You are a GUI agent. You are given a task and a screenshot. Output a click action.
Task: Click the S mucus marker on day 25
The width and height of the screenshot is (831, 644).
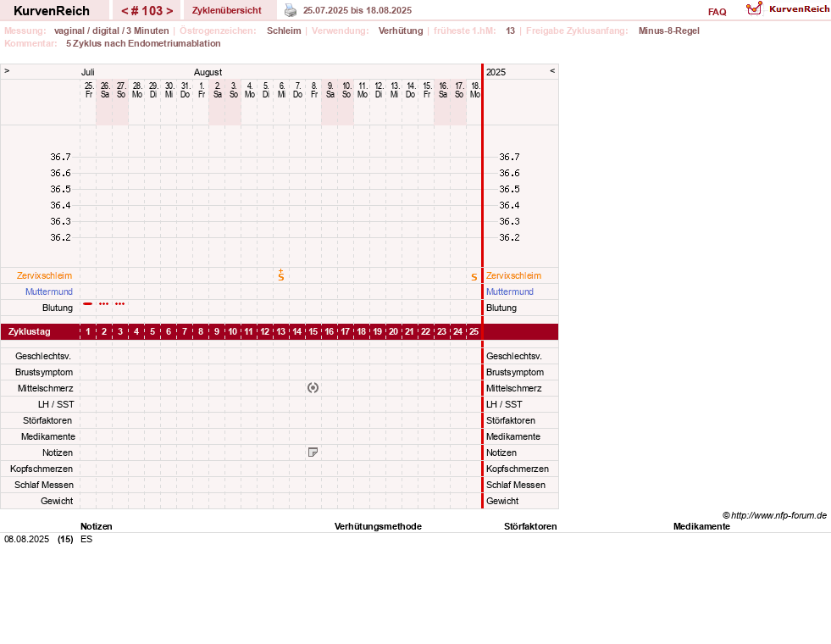474,277
